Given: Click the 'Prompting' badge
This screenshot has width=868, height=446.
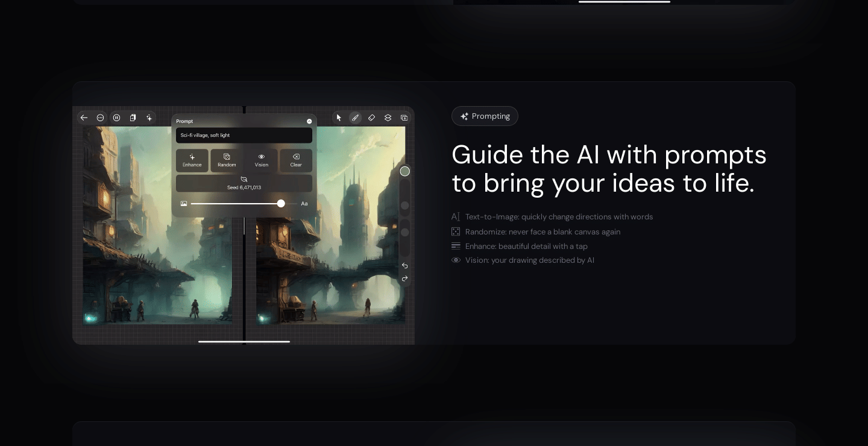Looking at the screenshot, I should pos(485,116).
